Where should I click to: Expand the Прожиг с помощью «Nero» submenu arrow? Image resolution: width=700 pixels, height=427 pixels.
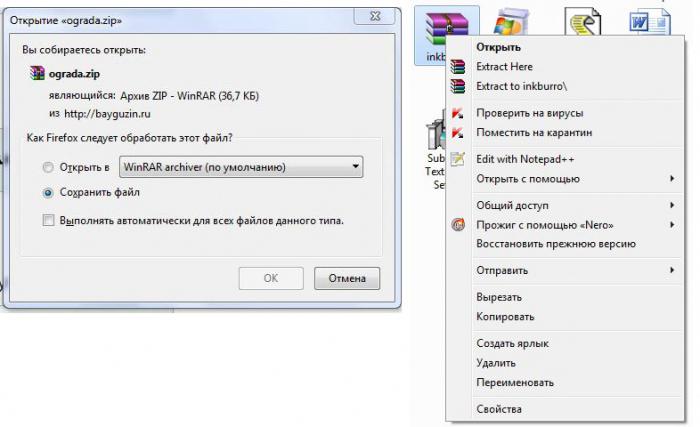(672, 225)
